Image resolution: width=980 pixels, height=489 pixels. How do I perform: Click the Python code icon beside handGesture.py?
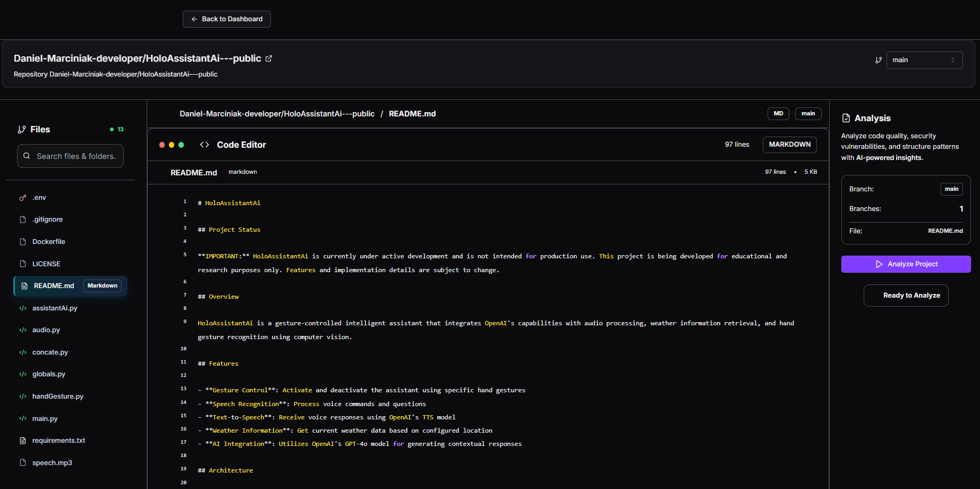click(x=23, y=396)
